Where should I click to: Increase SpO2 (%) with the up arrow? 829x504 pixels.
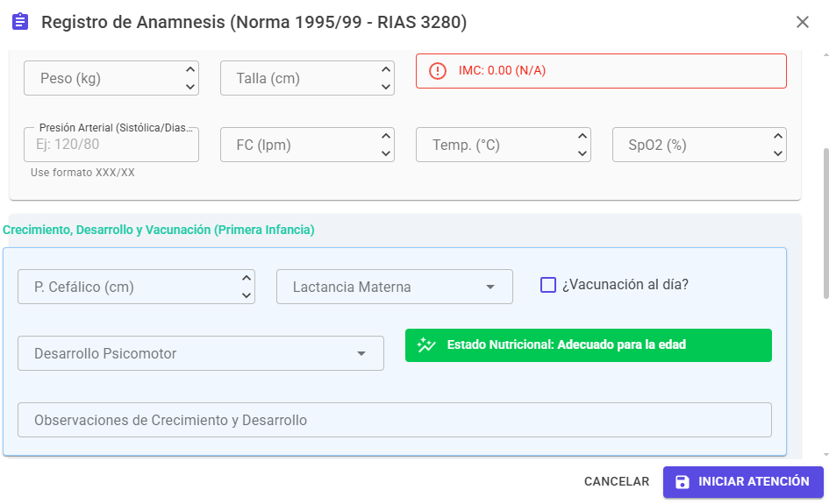coord(778,136)
